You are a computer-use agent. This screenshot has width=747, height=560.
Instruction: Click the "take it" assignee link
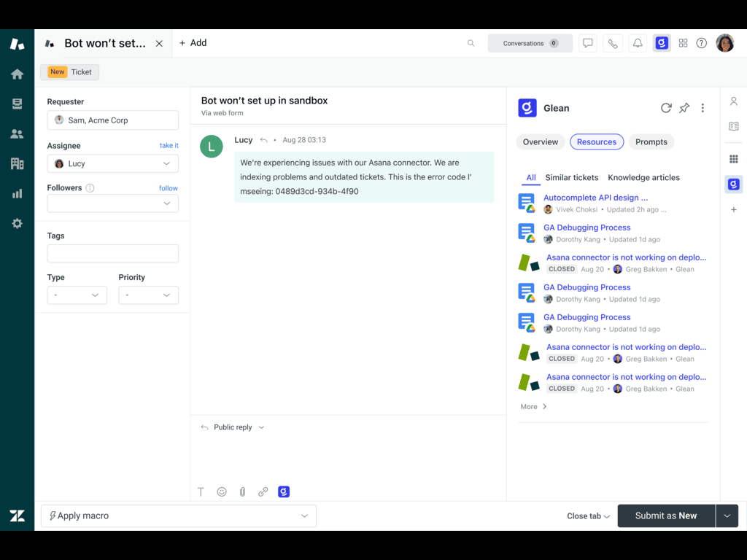[169, 146]
